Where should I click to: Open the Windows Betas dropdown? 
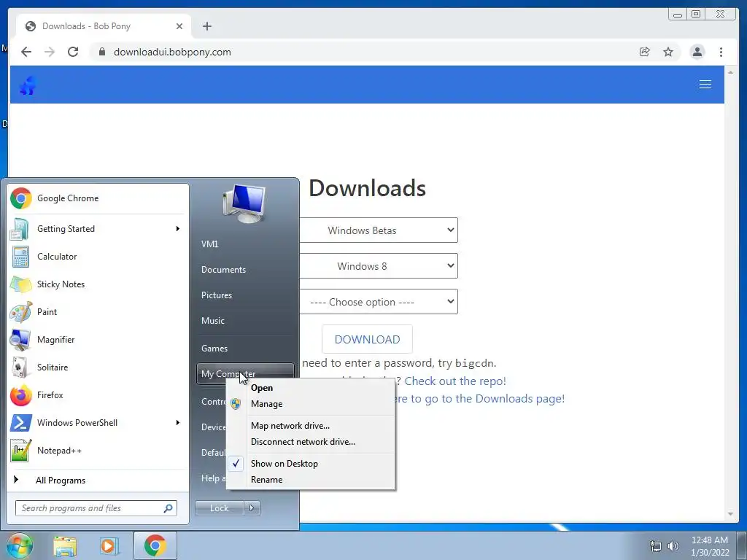click(379, 230)
